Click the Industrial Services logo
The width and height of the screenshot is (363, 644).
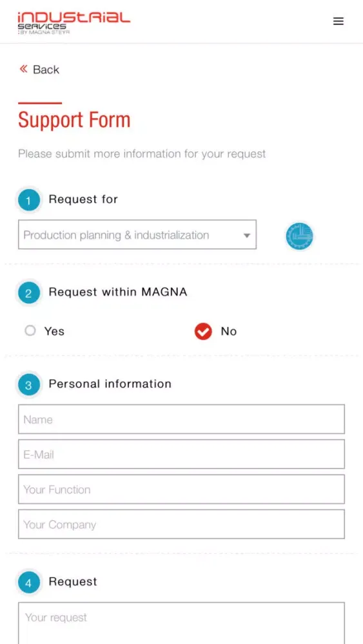click(74, 23)
